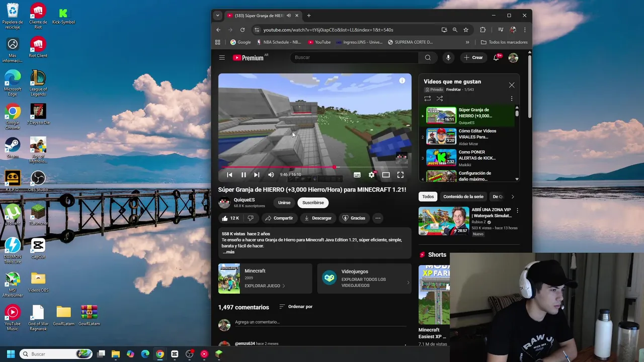Viewport: 644px width, 362px height.
Task: Toggle playlist shuffle icon
Action: (440, 99)
